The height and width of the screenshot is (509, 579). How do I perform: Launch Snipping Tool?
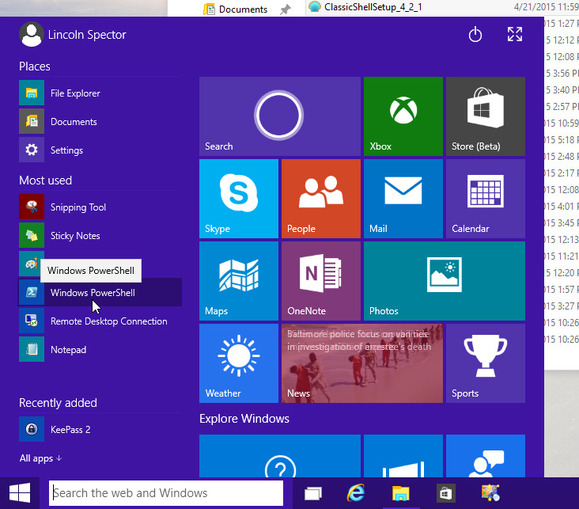point(100,207)
